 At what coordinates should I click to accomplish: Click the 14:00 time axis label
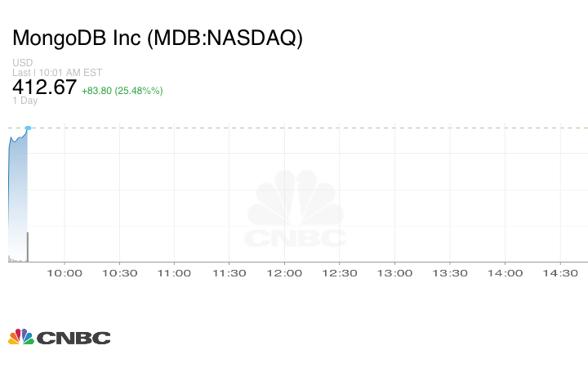(x=505, y=272)
